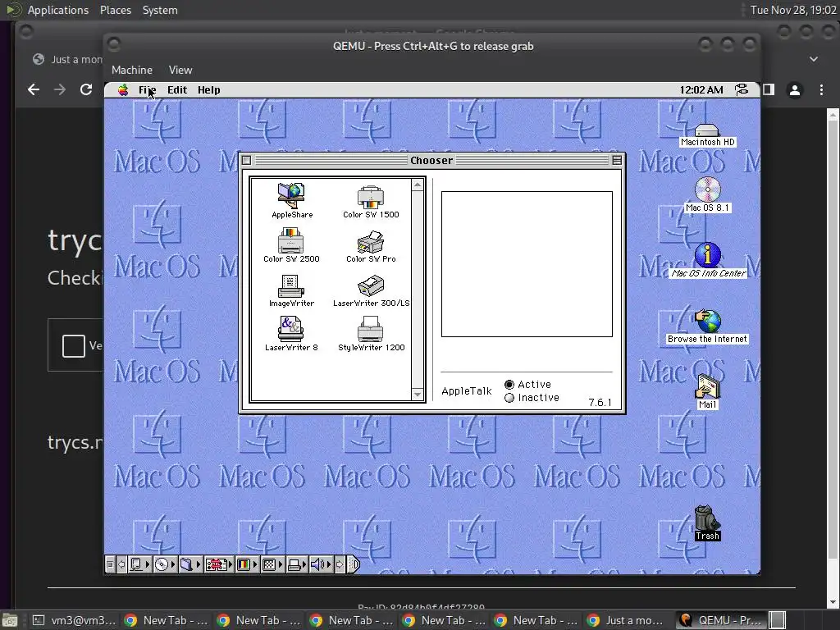Open the File menu in Mac OS
This screenshot has width=840, height=630.
147,90
